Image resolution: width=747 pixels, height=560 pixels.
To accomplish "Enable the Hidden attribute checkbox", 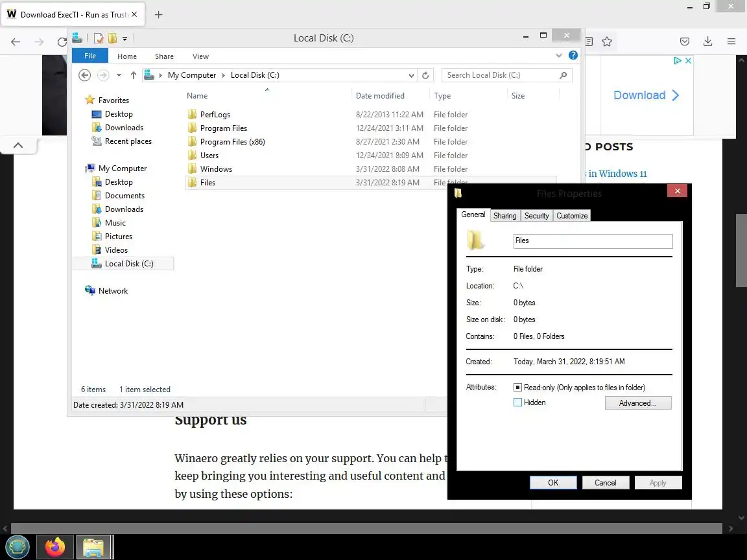I will [518, 402].
